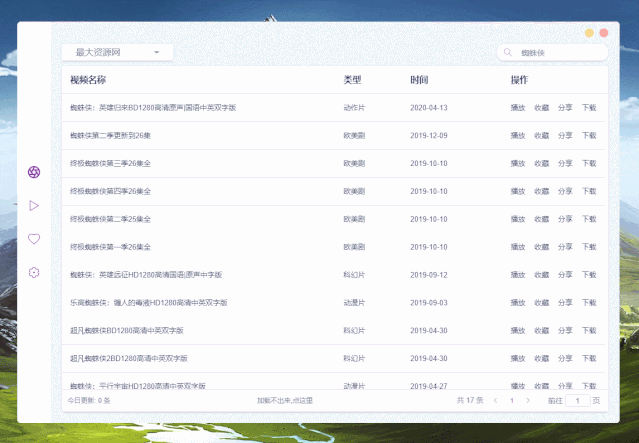Click 收藏 for 蜘蛛侠：英雄归来BD1280
The height and width of the screenshot is (443, 639).
pyautogui.click(x=542, y=108)
